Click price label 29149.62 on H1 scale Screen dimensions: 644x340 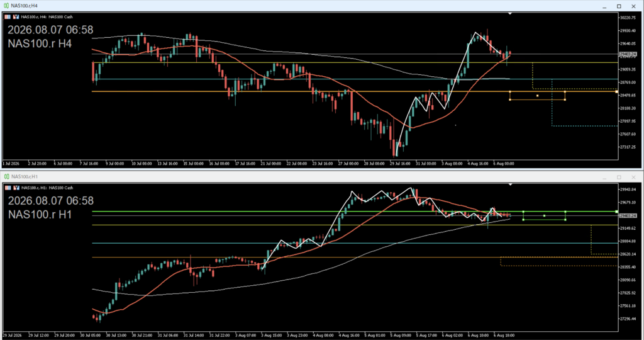(628, 228)
